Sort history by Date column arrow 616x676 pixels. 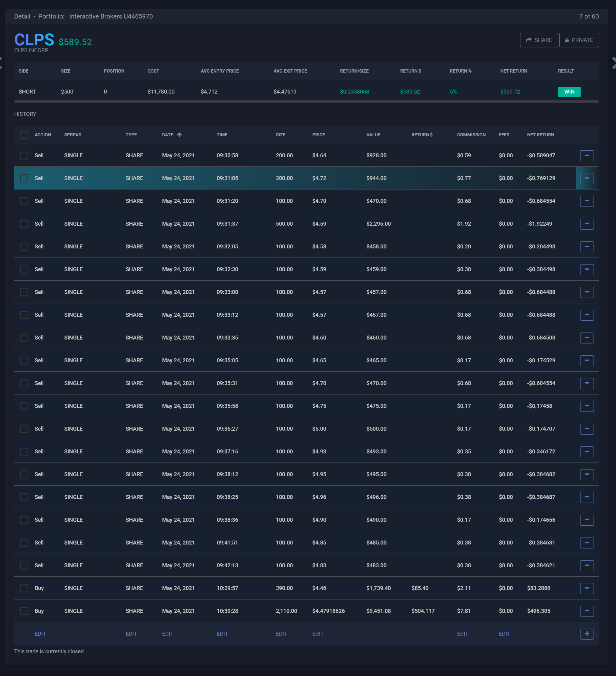[x=179, y=135]
